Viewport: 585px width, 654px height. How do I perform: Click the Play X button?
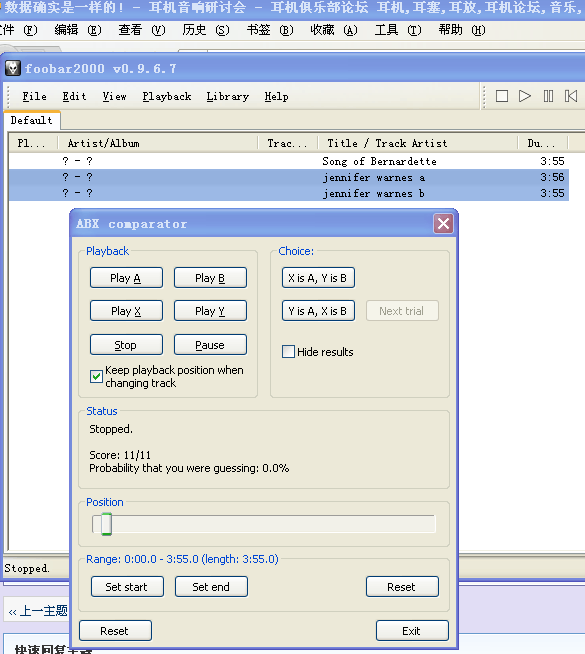pyautogui.click(x=126, y=311)
